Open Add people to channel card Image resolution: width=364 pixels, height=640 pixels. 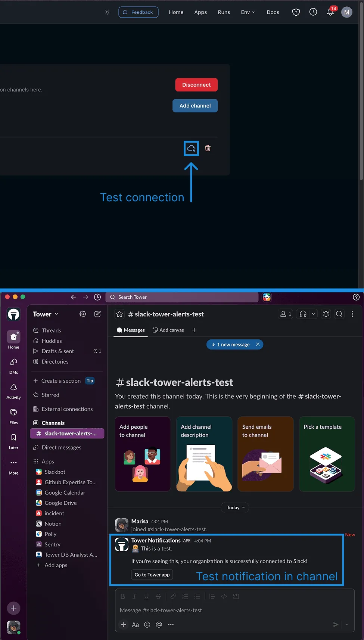coord(143,454)
